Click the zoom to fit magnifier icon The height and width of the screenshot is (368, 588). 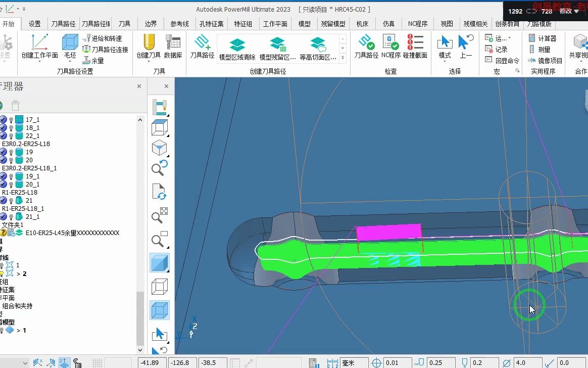(x=160, y=216)
